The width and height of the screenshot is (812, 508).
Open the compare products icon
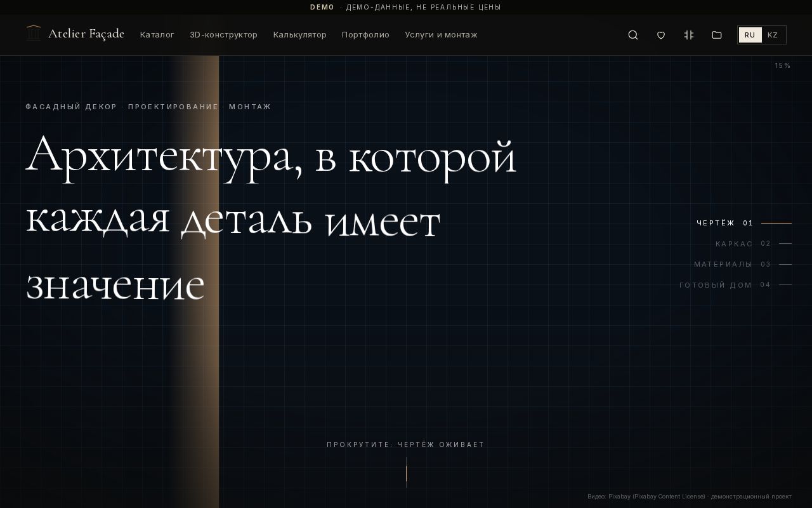[689, 35]
